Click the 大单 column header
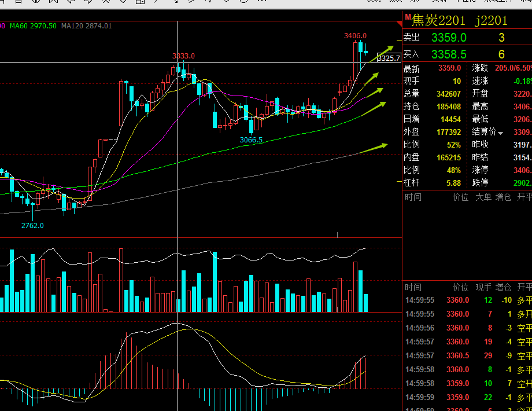 483,197
